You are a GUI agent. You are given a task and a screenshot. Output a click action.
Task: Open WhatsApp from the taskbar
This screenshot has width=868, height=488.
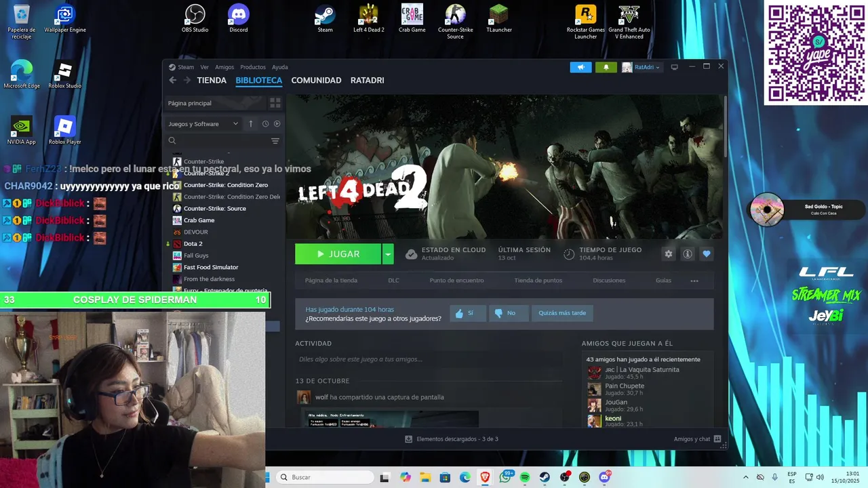(505, 477)
